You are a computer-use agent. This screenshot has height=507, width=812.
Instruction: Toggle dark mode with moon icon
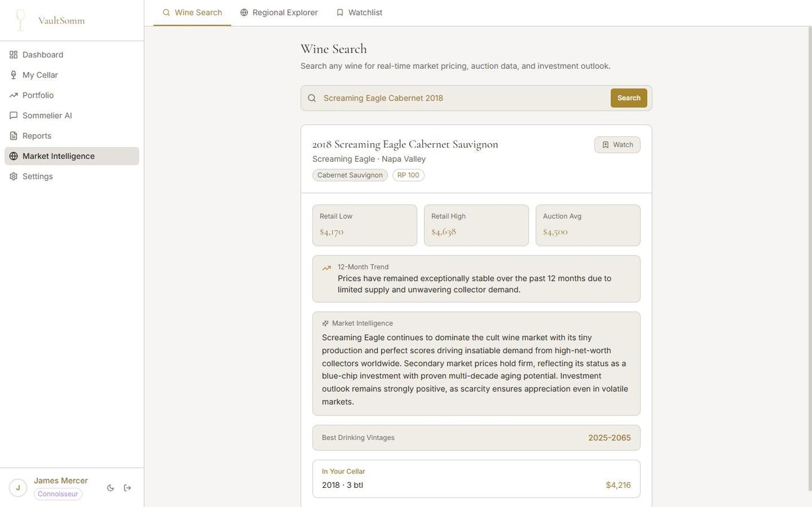pos(111,488)
